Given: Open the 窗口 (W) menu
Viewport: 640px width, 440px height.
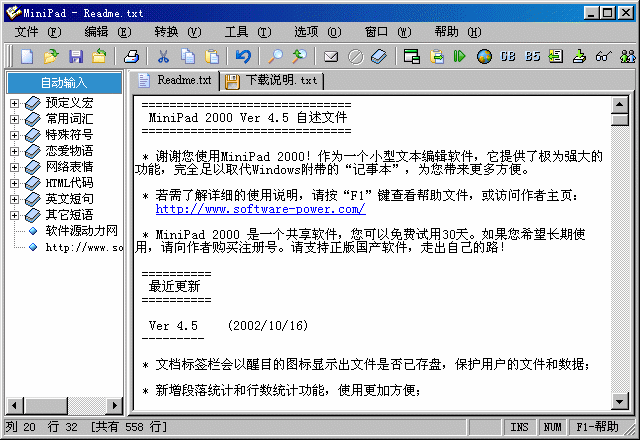Looking at the screenshot, I should tap(388, 32).
